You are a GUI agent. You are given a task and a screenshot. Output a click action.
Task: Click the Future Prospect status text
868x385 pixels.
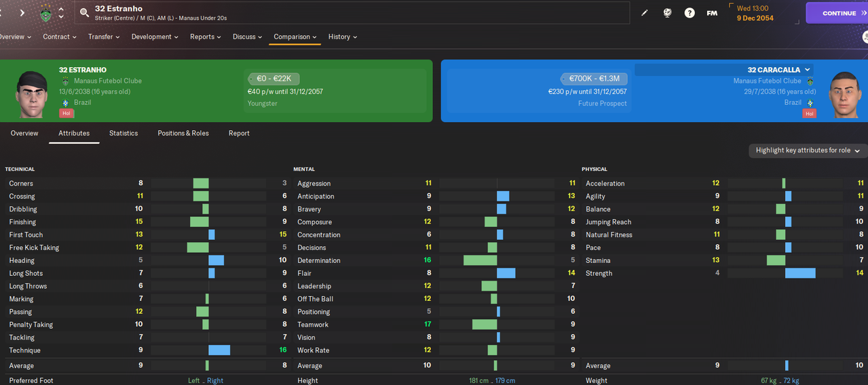click(x=603, y=104)
